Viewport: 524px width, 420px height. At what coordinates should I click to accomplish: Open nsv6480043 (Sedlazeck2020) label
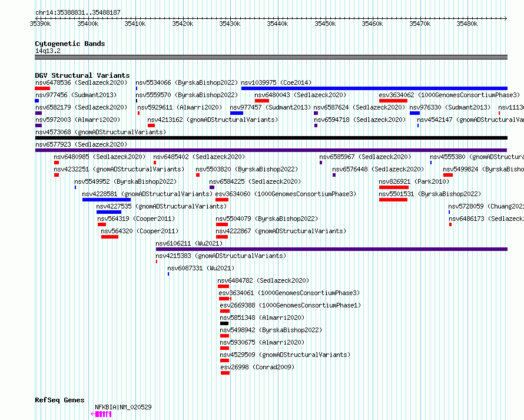(300, 95)
